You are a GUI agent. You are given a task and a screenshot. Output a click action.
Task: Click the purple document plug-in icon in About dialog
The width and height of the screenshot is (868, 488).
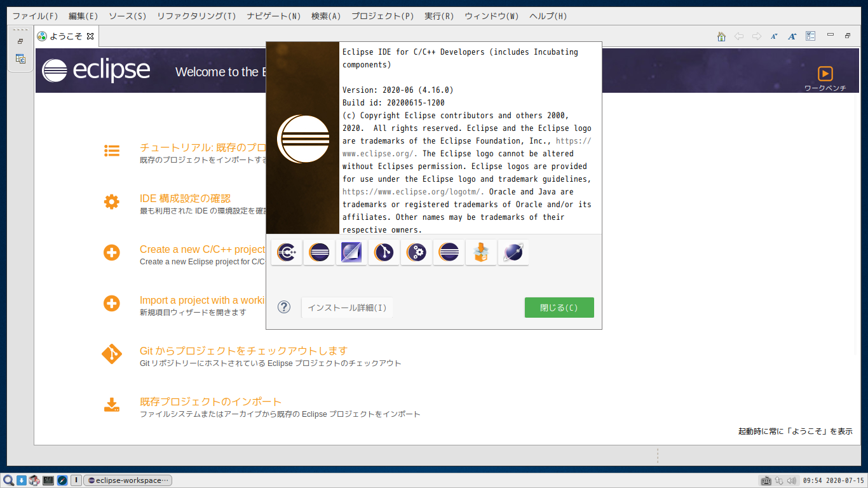tap(351, 252)
